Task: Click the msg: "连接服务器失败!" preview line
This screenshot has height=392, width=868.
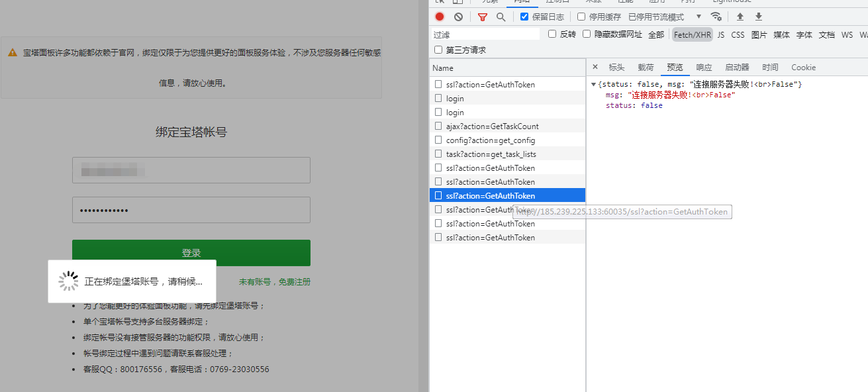Action: point(670,95)
